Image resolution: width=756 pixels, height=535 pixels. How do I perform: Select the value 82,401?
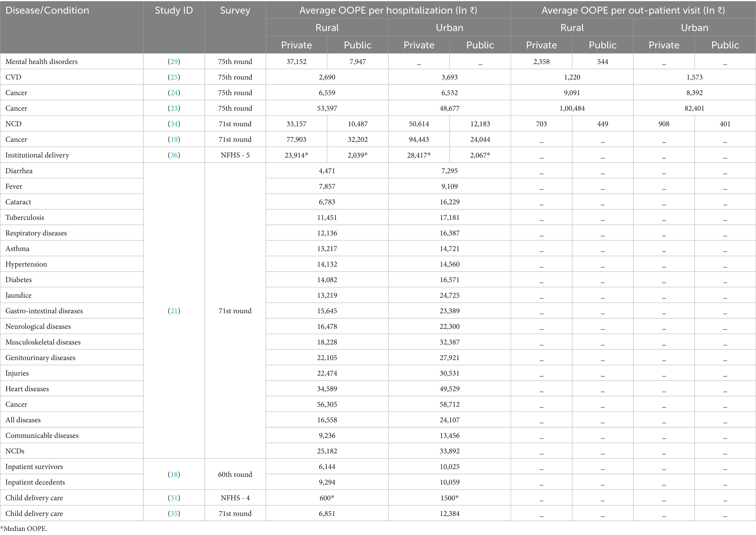click(694, 108)
